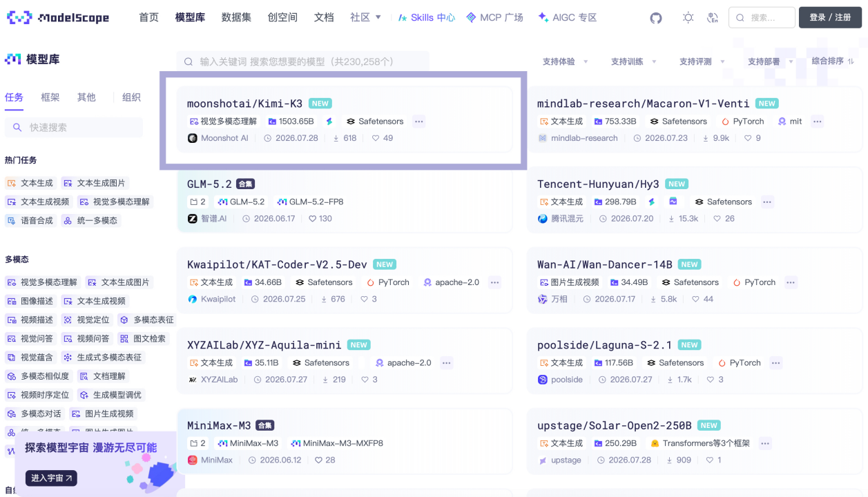This screenshot has width=868, height=497.
Task: Click the ModelScope logo
Action: [x=58, y=18]
